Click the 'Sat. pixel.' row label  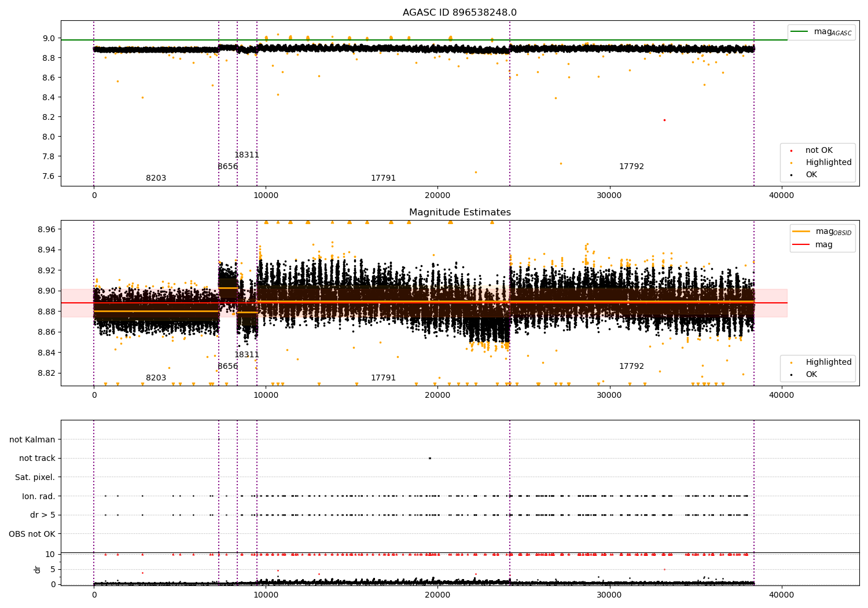click(35, 478)
